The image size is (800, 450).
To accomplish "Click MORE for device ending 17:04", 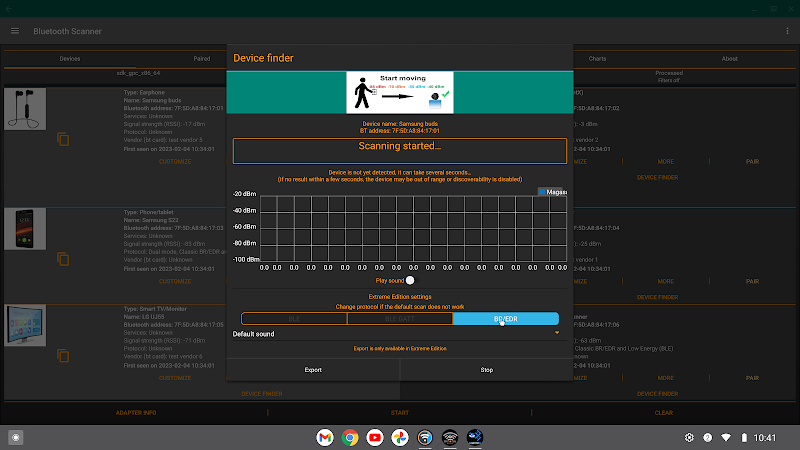I will pos(665,282).
